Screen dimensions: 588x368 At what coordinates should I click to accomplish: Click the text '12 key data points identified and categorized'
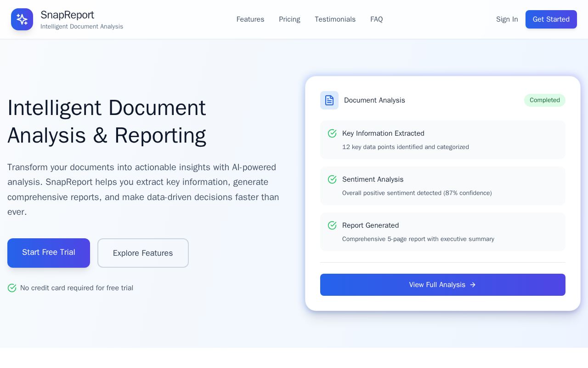click(406, 147)
